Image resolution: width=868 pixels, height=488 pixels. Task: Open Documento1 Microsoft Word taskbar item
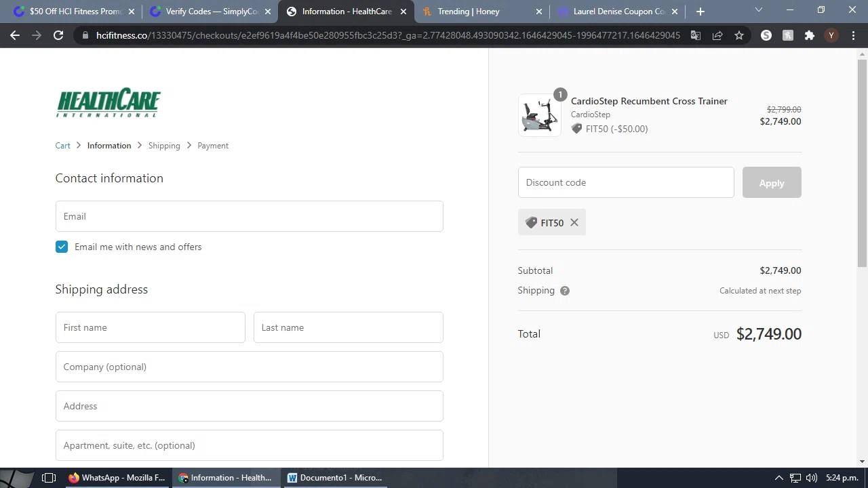pos(335,478)
